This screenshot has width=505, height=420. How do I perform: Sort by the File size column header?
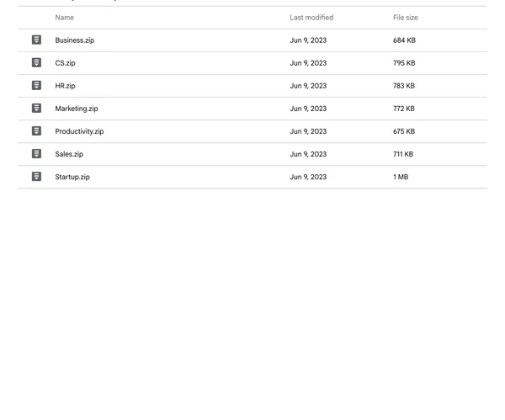(x=406, y=18)
